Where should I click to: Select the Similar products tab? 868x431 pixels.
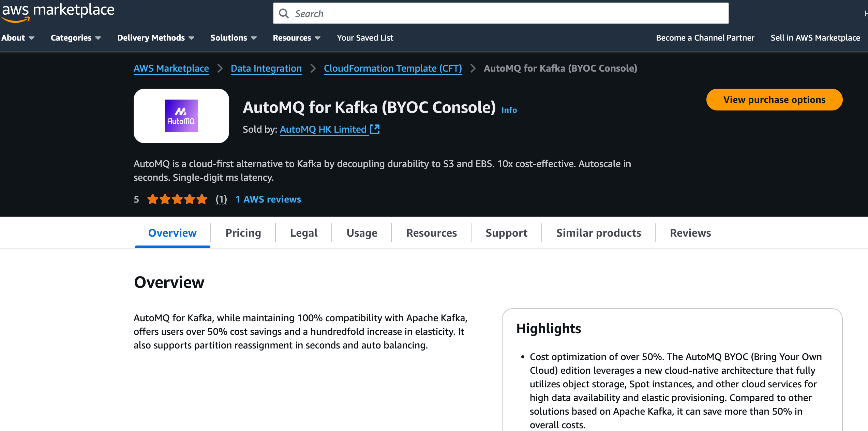(598, 233)
